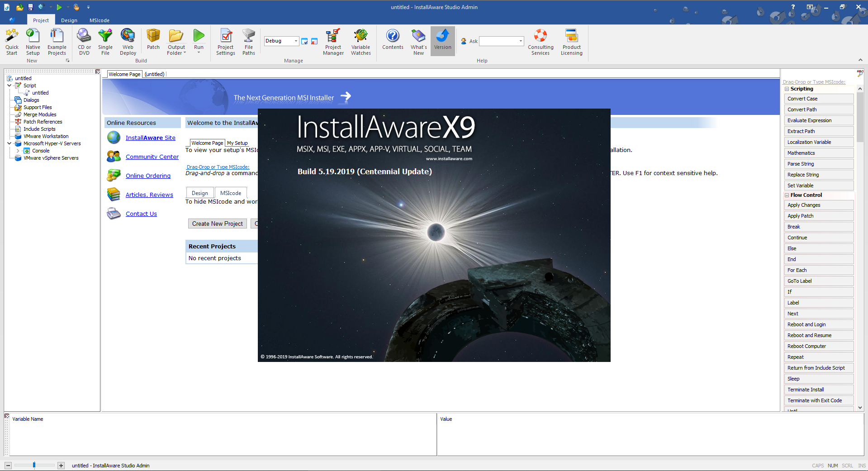Select the Project ribbon tab
The height and width of the screenshot is (471, 868).
click(x=41, y=20)
